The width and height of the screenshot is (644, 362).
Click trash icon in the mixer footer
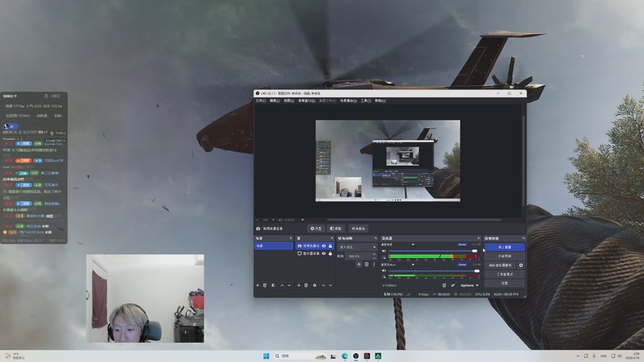[444, 286]
